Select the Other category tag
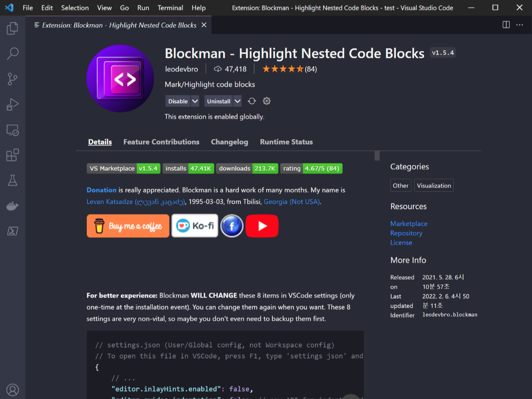 (400, 185)
